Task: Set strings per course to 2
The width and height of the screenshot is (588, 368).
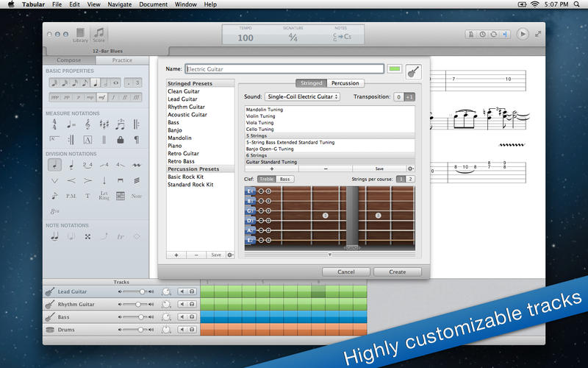Action: (x=410, y=179)
